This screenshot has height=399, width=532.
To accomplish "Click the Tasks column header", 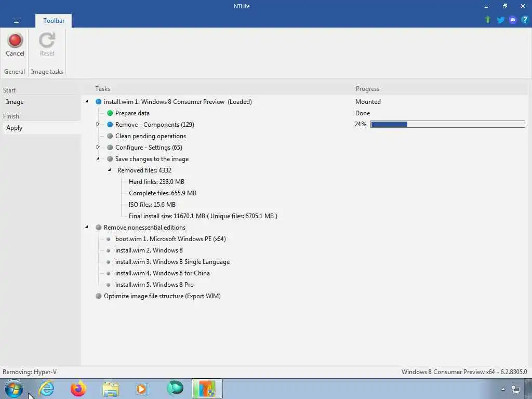I will pos(103,88).
